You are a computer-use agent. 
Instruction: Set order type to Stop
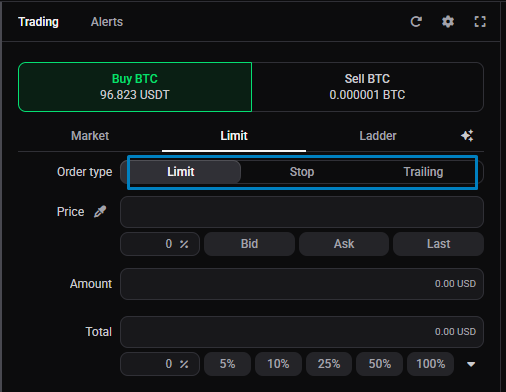pyautogui.click(x=302, y=172)
